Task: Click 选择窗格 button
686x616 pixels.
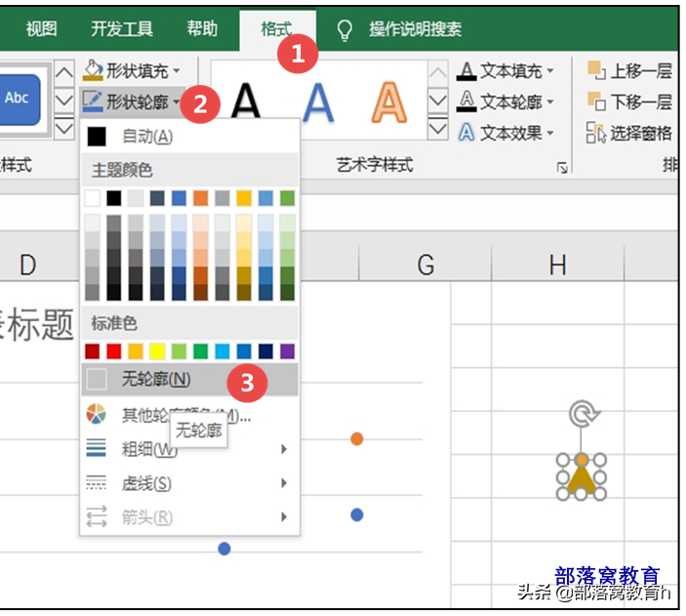Action: pyautogui.click(x=629, y=133)
